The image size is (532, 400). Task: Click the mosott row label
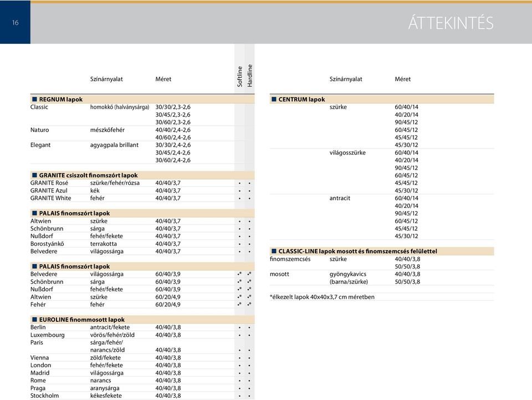click(x=279, y=274)
